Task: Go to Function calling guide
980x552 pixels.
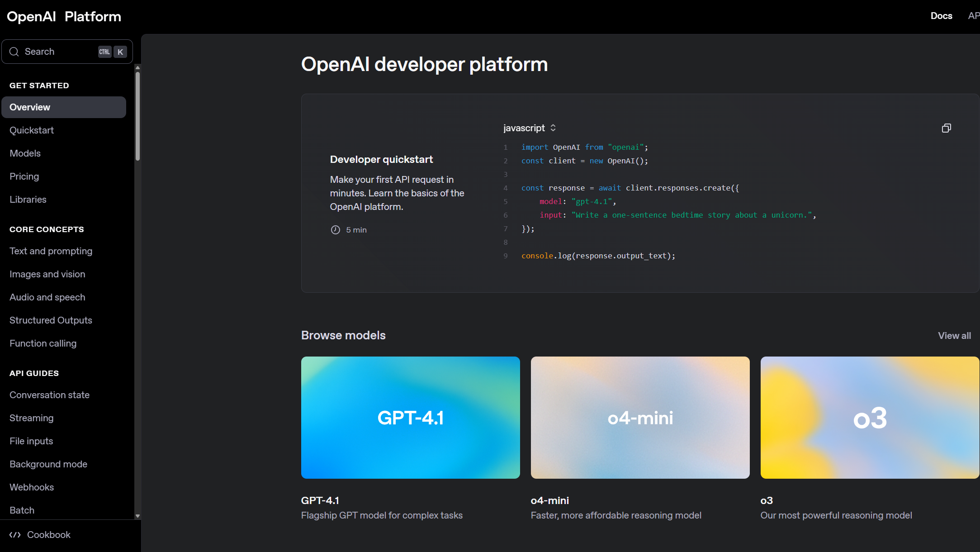Action: (x=43, y=343)
